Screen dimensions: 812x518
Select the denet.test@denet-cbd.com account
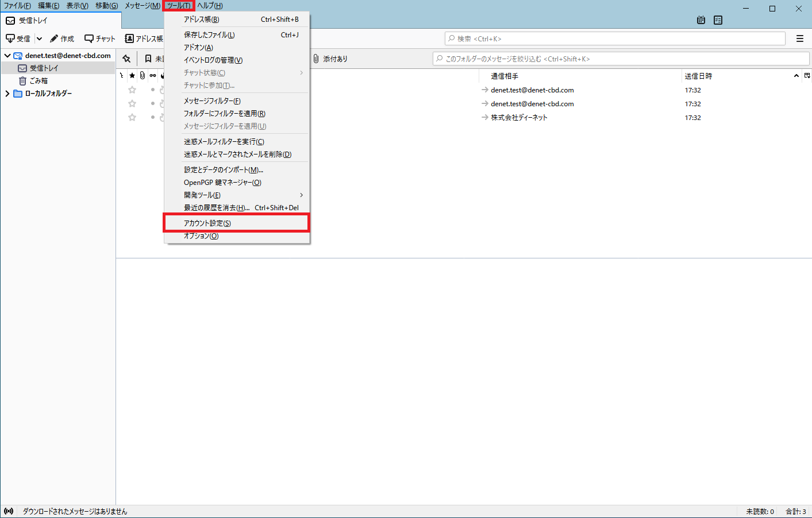pyautogui.click(x=68, y=56)
